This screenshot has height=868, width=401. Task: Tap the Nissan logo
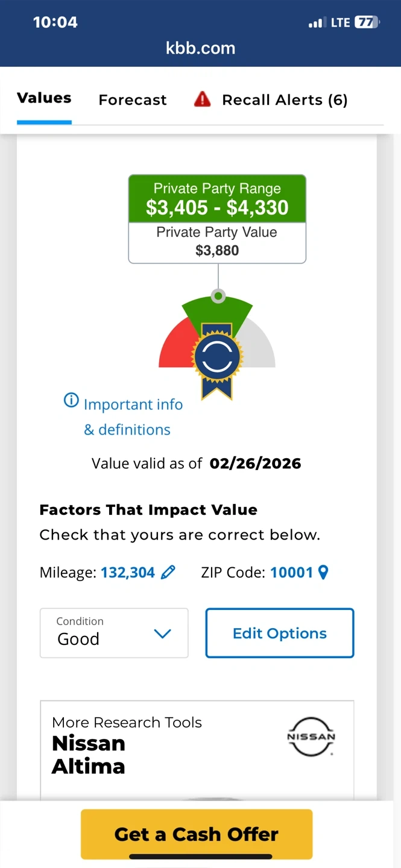click(x=311, y=737)
